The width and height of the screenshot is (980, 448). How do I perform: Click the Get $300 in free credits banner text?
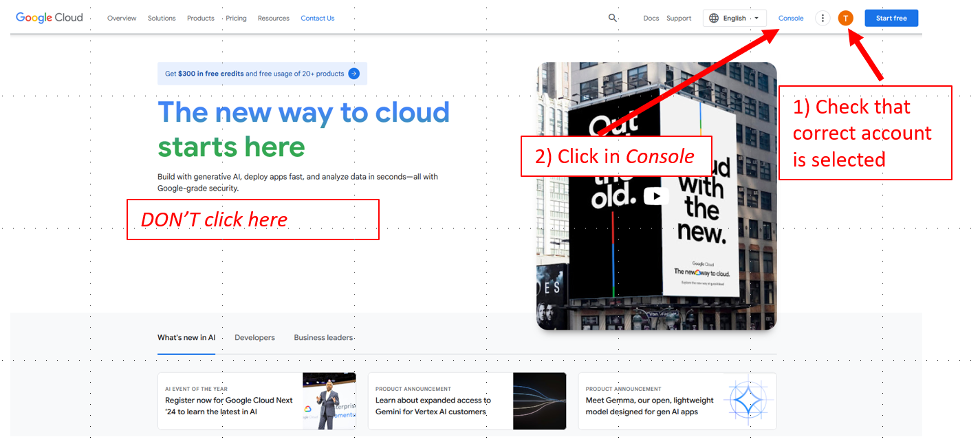pos(254,74)
